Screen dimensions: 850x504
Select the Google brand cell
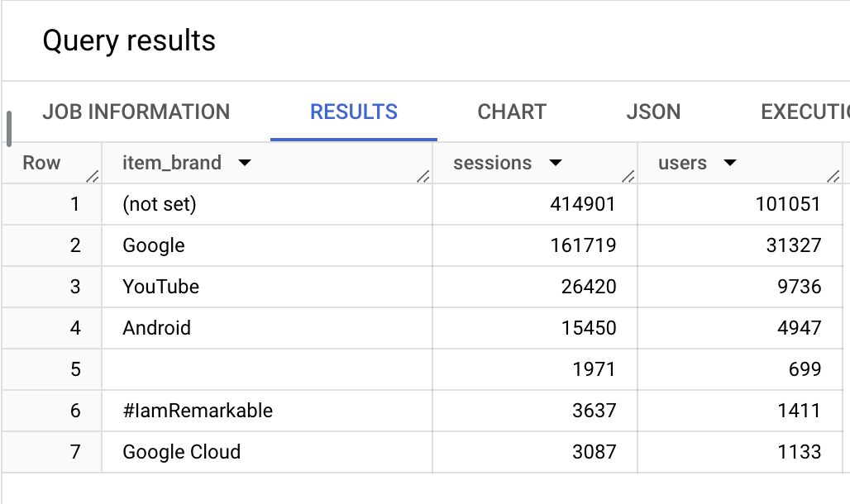267,245
